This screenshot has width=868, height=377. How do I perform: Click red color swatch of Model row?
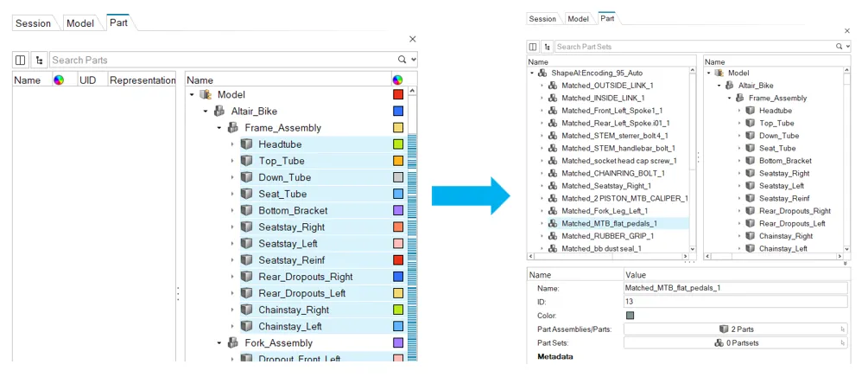point(397,95)
